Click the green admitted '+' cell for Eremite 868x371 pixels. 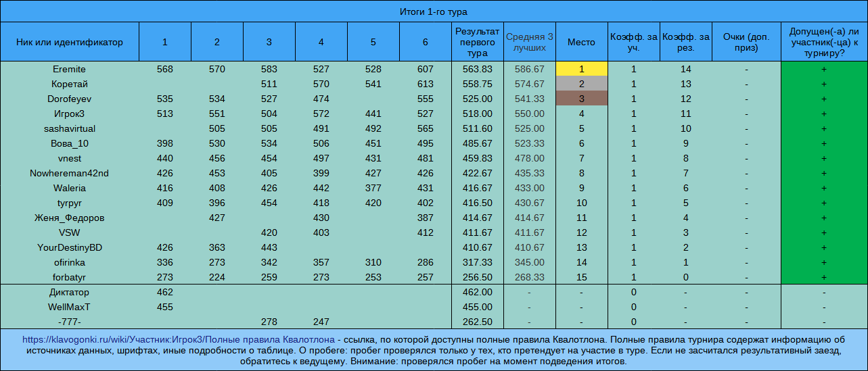pyautogui.click(x=824, y=70)
